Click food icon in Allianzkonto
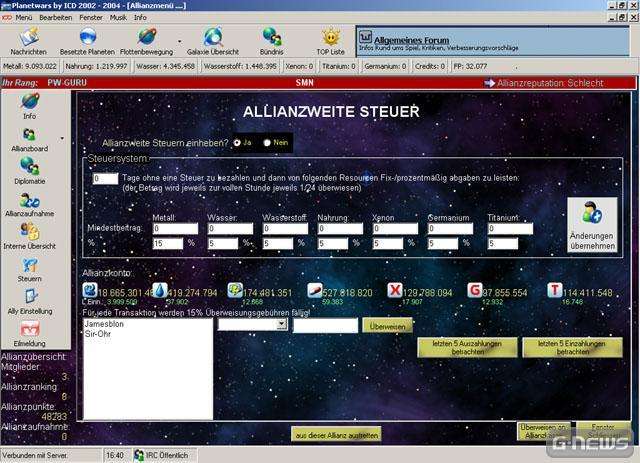This screenshot has width=640, height=463. pos(315,290)
